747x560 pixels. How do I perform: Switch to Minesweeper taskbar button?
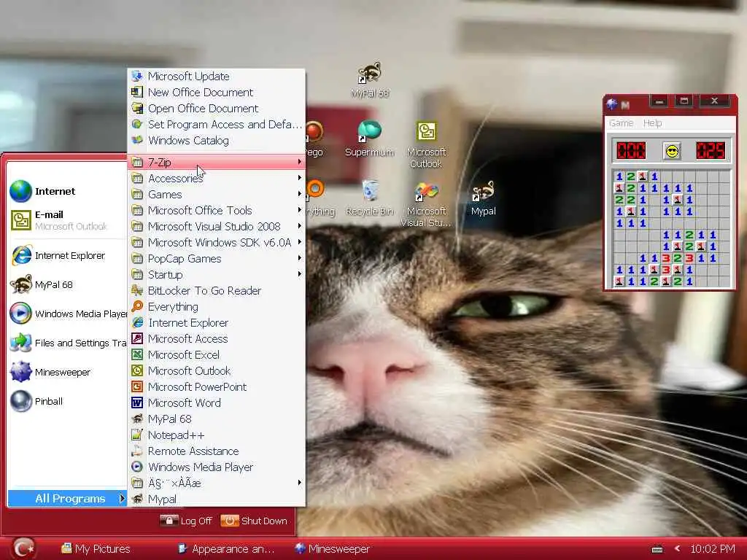(333, 549)
